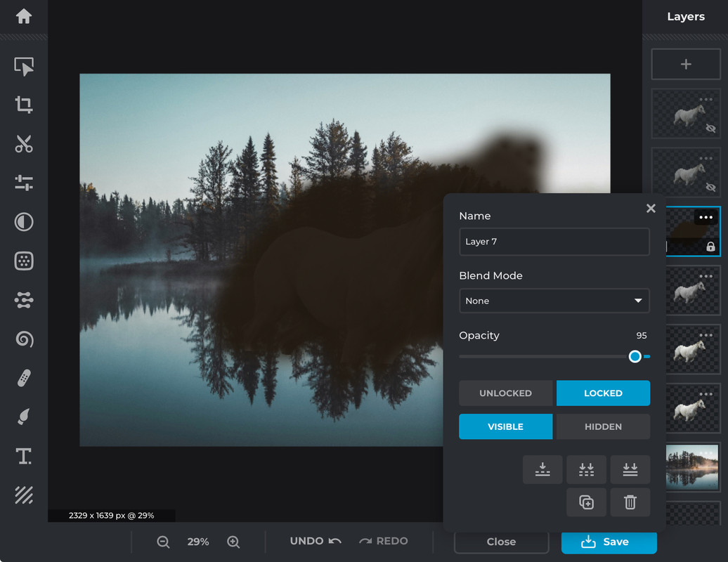Open the Effect dotted-square tool
Viewport: 728px width, 562px height.
tap(24, 261)
